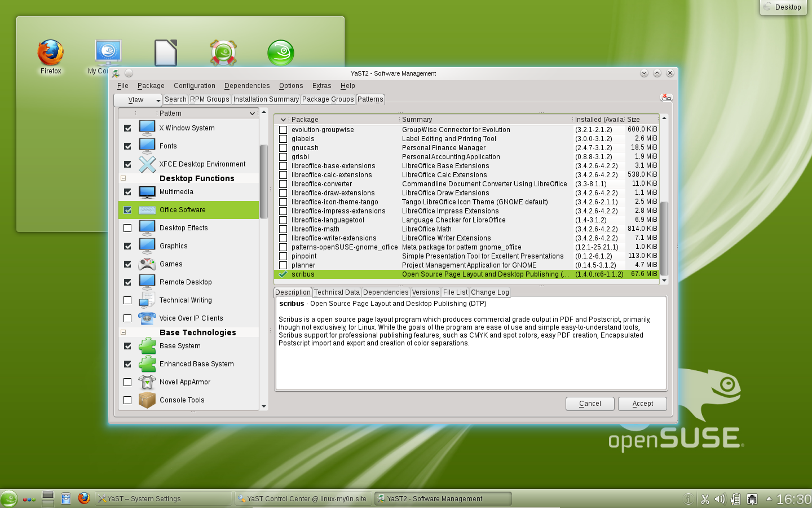Open the green openSUSE desktop icon
The width and height of the screenshot is (812, 508).
tap(281, 52)
